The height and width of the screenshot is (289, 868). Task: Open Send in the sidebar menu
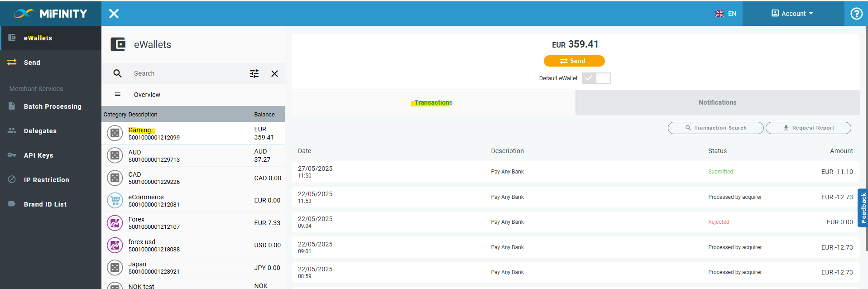click(51, 63)
